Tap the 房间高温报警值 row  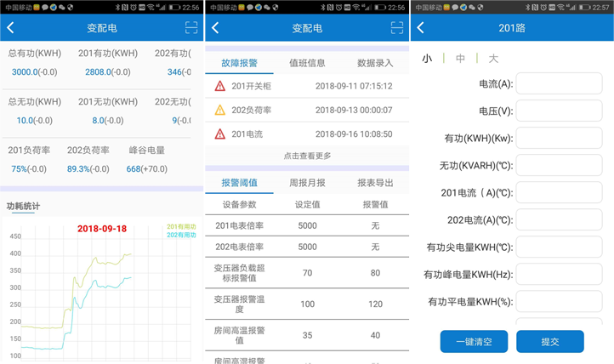[x=307, y=335]
